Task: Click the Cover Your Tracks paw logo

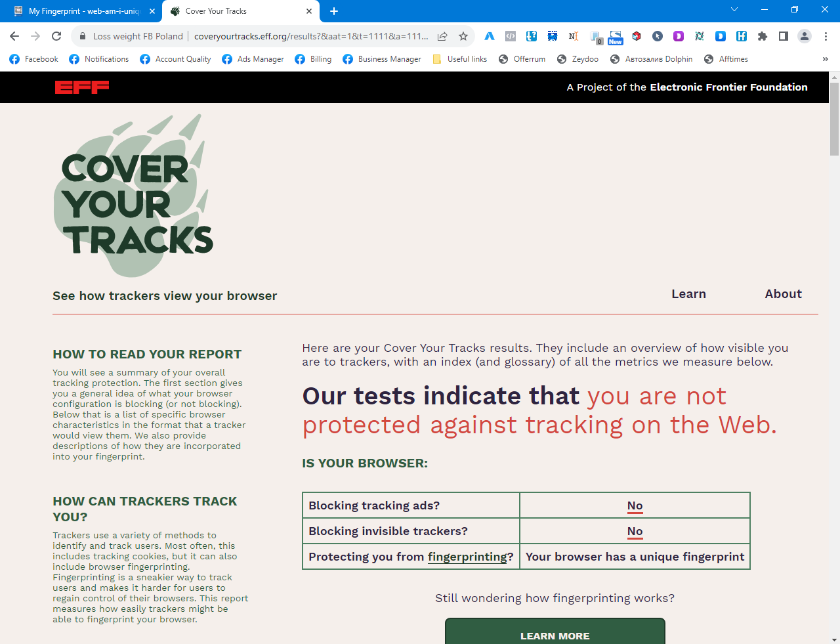Action: click(134, 197)
